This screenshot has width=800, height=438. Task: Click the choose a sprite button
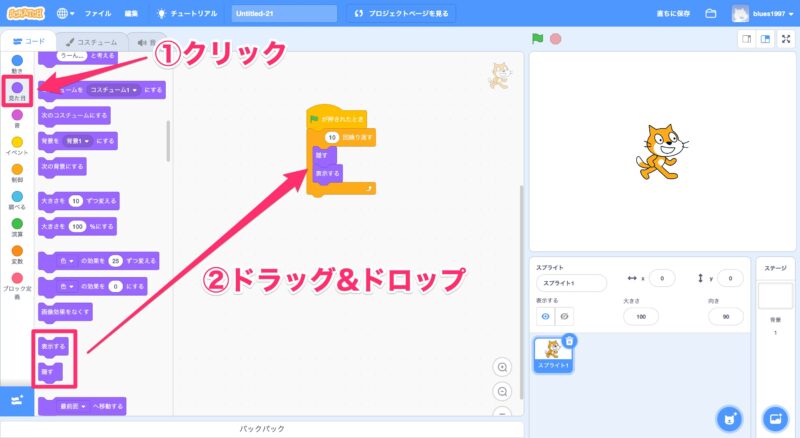tap(730, 417)
